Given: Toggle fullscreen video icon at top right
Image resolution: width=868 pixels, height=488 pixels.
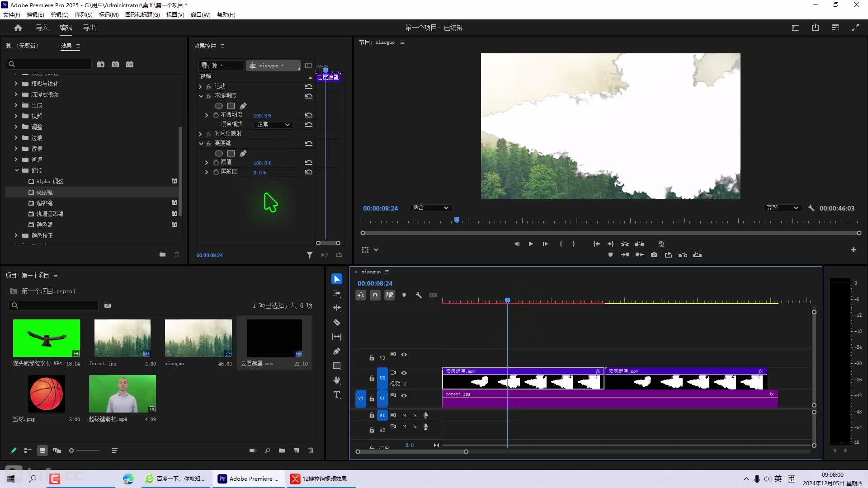Looking at the screenshot, I should [855, 28].
